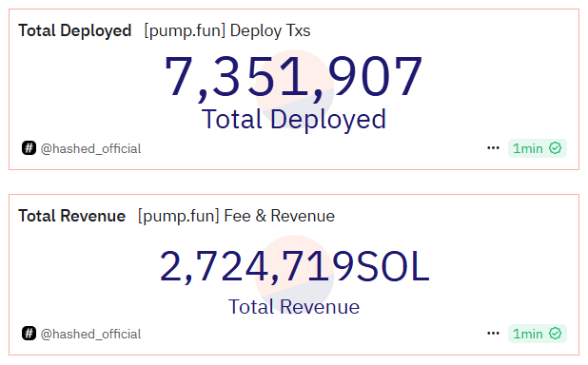Open the [pump.fun] Fee & Revenue query link
Image resolution: width=588 pixels, height=365 pixels.
(x=236, y=216)
